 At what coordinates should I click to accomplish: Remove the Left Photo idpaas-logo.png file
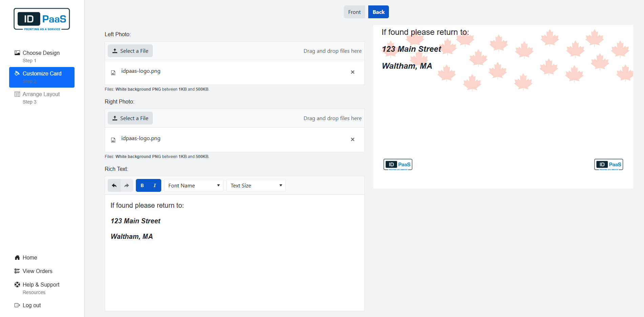tap(352, 72)
